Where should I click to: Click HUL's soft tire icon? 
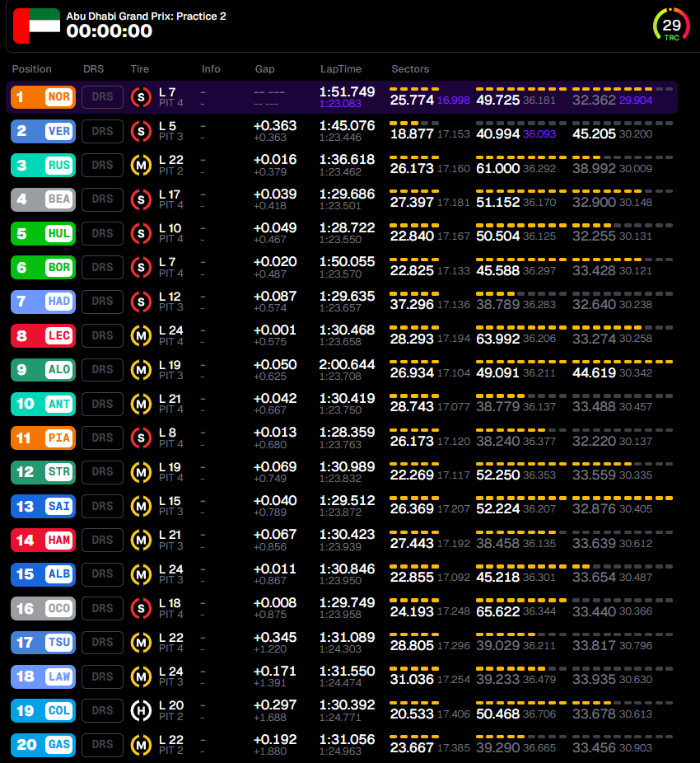coord(141,233)
